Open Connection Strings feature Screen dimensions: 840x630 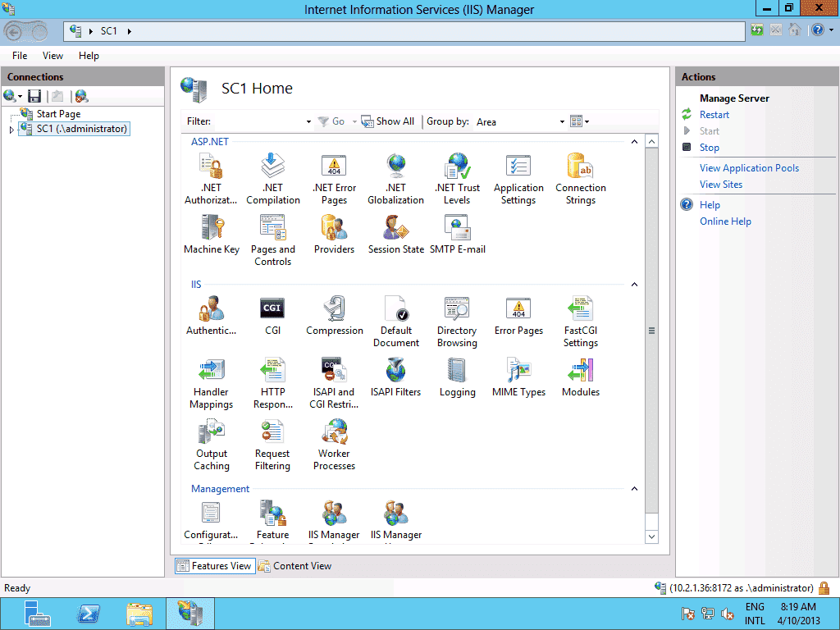click(x=581, y=178)
